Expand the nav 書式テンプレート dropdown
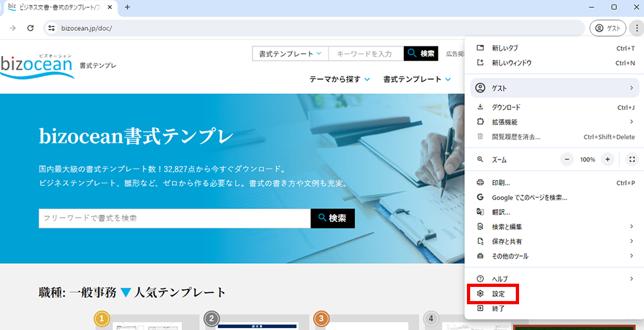This screenshot has height=330, width=644. point(417,79)
